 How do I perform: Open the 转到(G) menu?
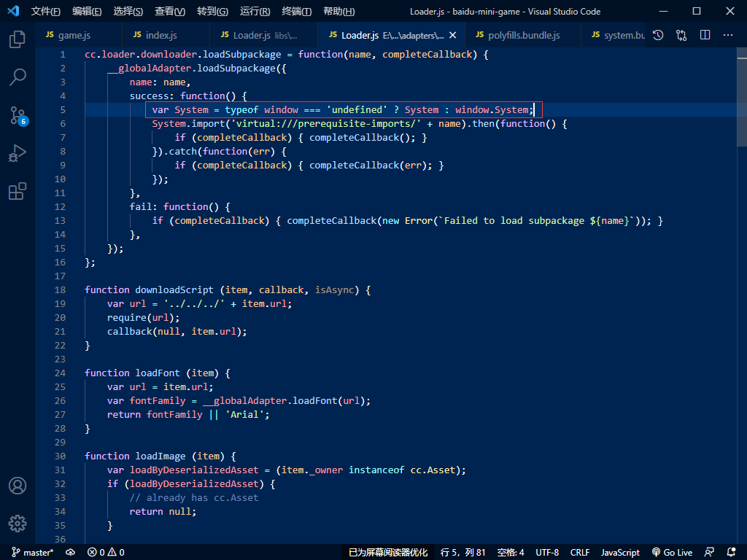[x=212, y=12]
